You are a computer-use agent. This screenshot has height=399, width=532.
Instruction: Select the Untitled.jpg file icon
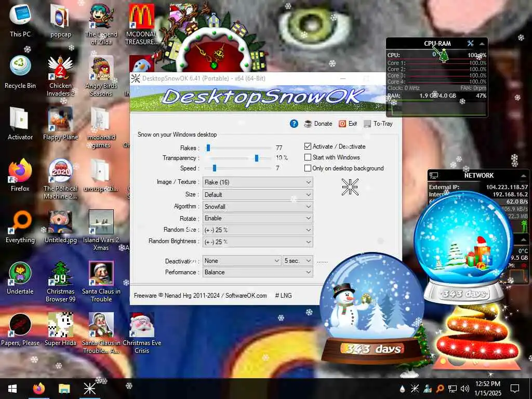pyautogui.click(x=60, y=227)
